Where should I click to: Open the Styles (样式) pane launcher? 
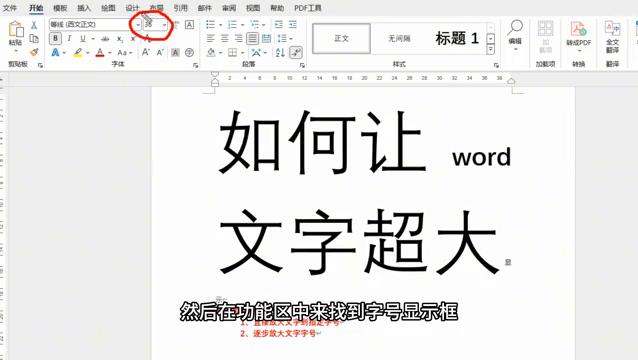[496, 65]
